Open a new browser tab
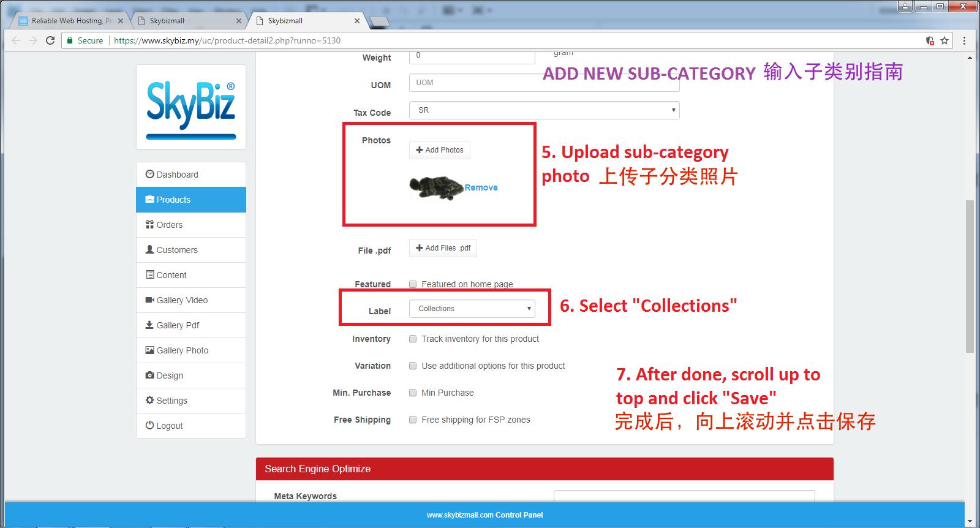980x528 pixels. 380,21
